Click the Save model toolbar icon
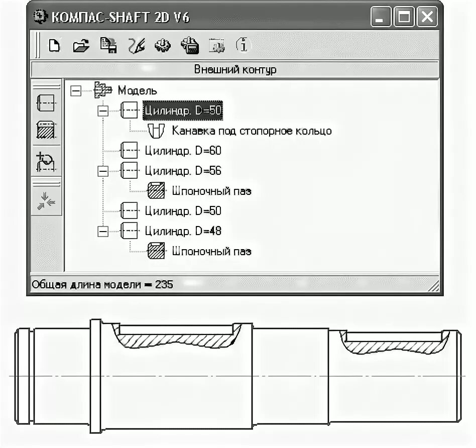 108,46
